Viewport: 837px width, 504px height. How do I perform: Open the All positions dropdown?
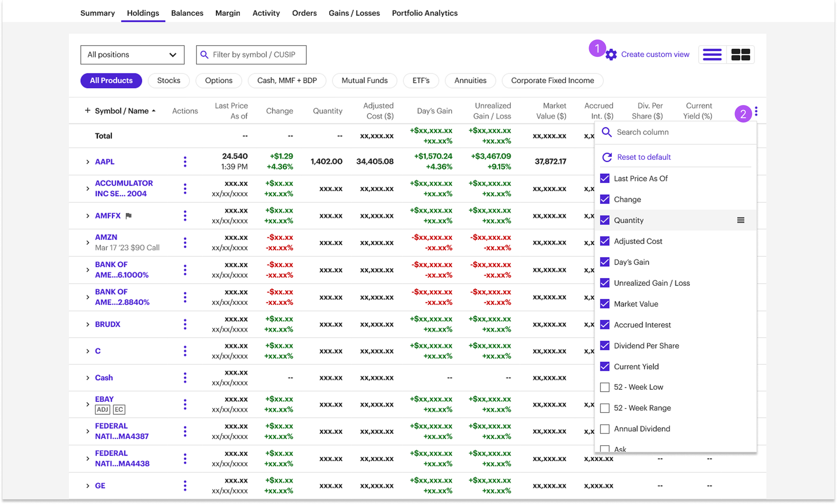(132, 55)
